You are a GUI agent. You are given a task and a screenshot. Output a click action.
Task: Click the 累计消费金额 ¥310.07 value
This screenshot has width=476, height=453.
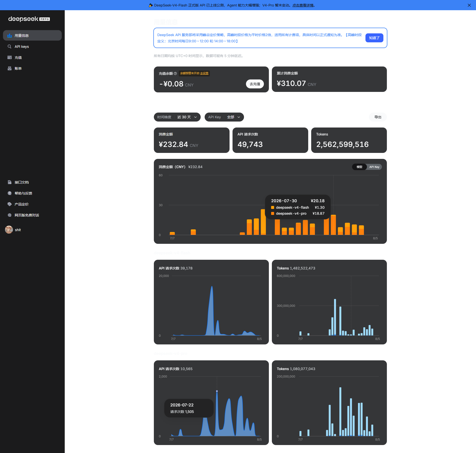[291, 83]
